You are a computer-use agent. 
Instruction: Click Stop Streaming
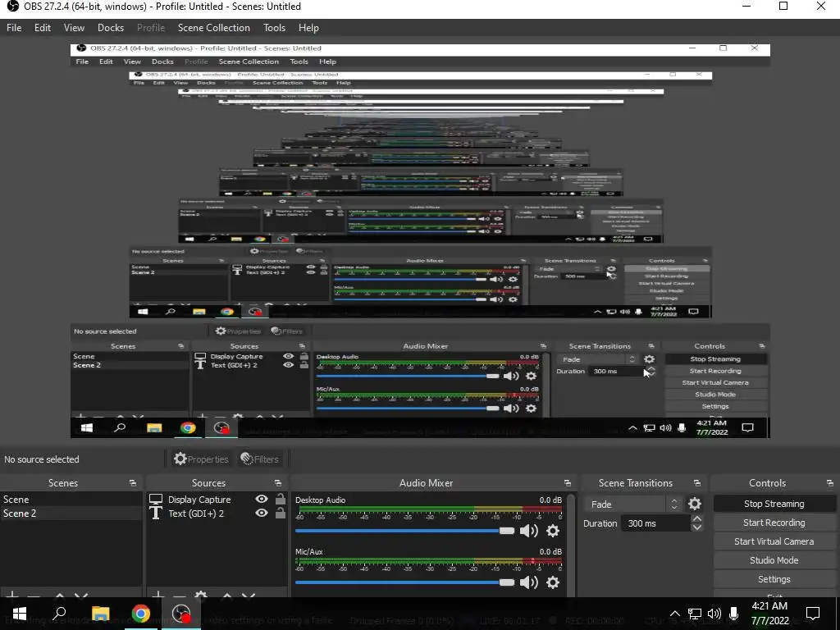pyautogui.click(x=774, y=504)
